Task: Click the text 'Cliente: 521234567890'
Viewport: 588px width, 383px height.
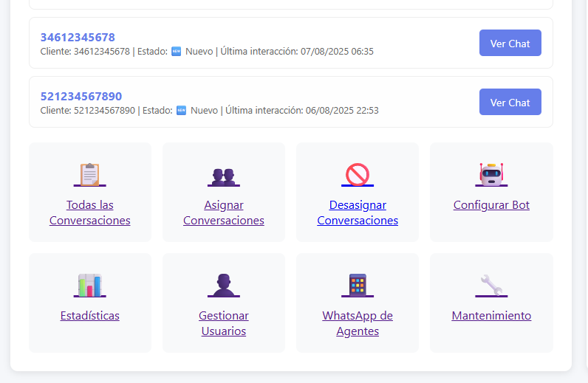Action: (x=88, y=111)
